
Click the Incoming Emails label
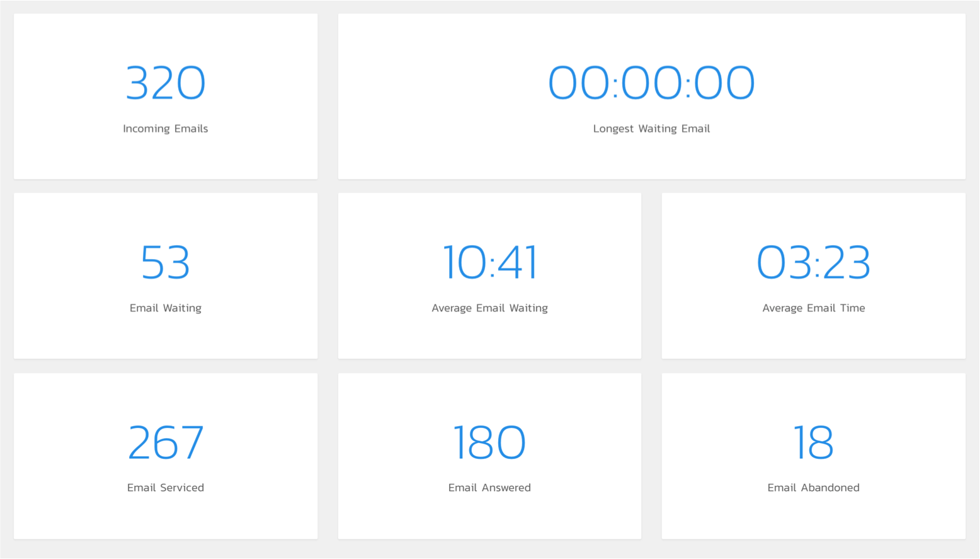(x=166, y=129)
